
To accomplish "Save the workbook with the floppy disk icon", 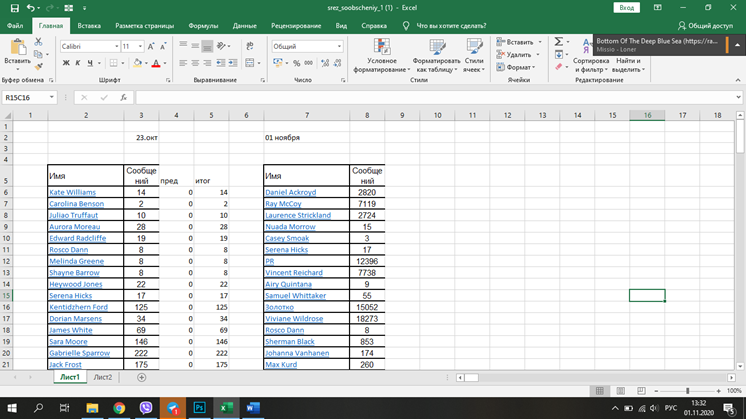I will (15, 8).
